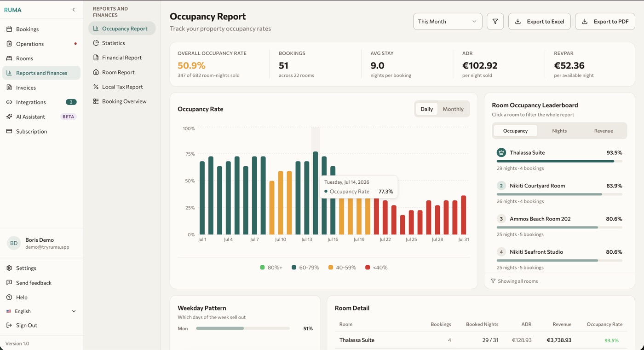Select the Nights leaderboard tab
Viewport: 644px width, 350px height.
559,131
